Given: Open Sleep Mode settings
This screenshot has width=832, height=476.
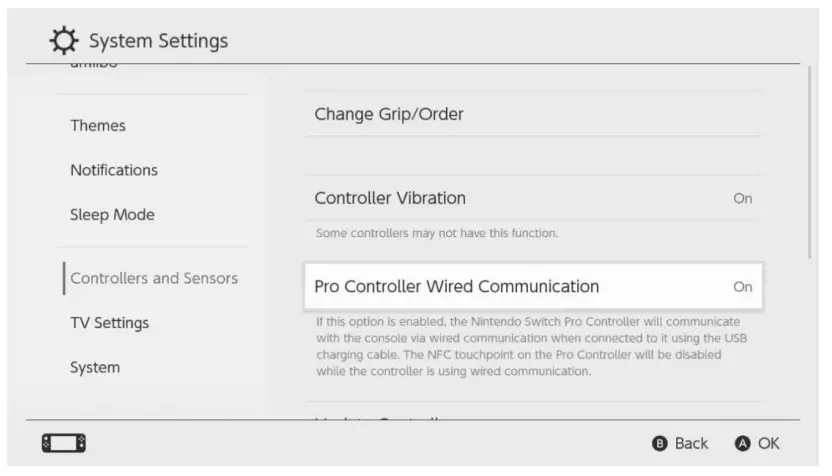Looking at the screenshot, I should (x=112, y=215).
